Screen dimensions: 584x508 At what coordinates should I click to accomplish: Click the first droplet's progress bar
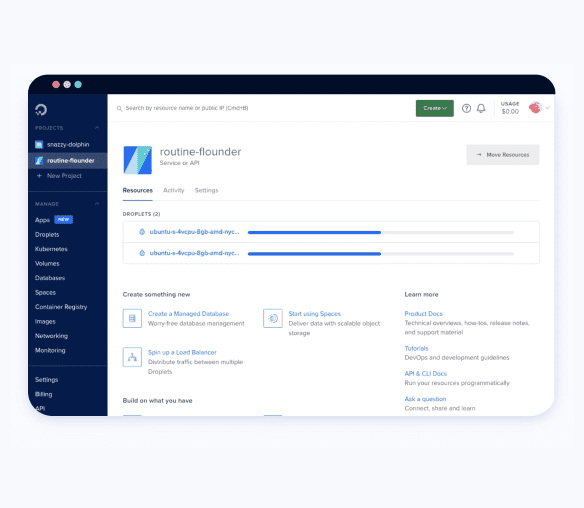381,232
